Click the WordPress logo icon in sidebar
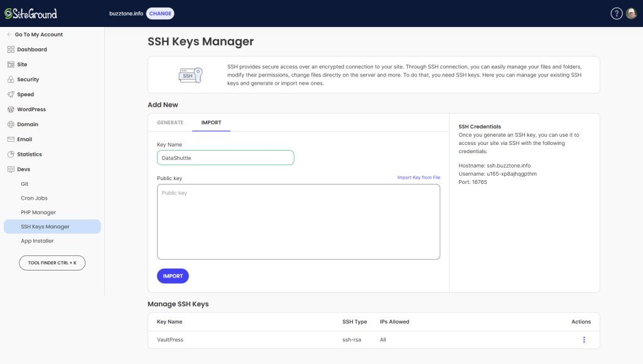The image size is (643, 364). (11, 109)
